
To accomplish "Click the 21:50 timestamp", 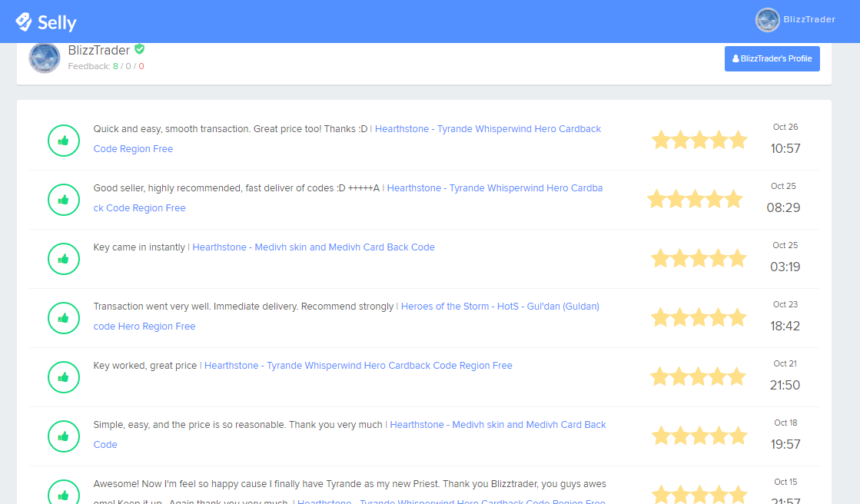I will 785,386.
